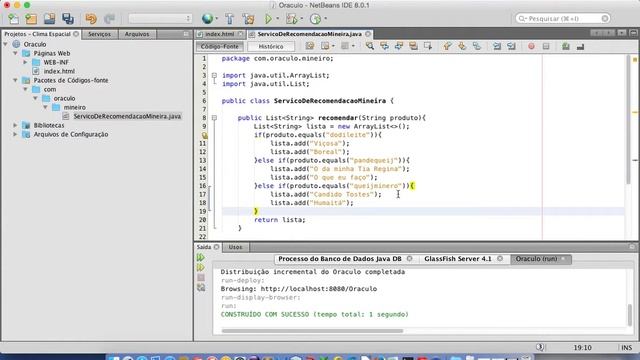The width and height of the screenshot is (640, 360).
Task: Click the Save All toolbar icon
Action: click(x=68, y=19)
